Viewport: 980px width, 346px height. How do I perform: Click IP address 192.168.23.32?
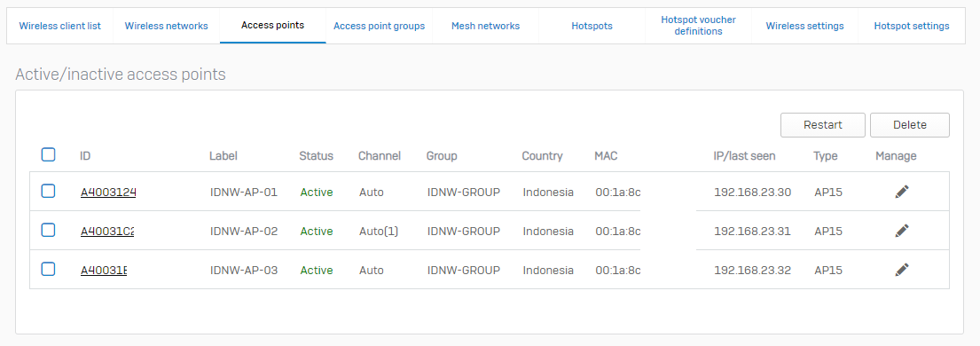pyautogui.click(x=753, y=271)
